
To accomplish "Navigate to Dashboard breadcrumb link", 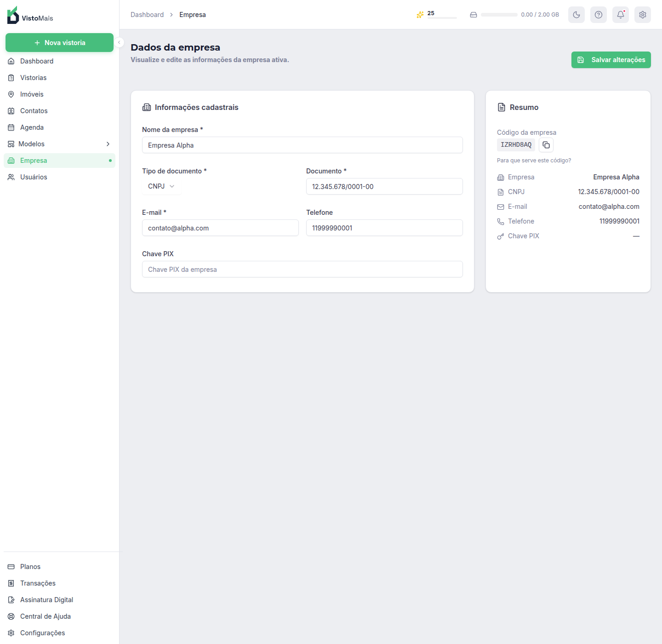I will pyautogui.click(x=147, y=15).
